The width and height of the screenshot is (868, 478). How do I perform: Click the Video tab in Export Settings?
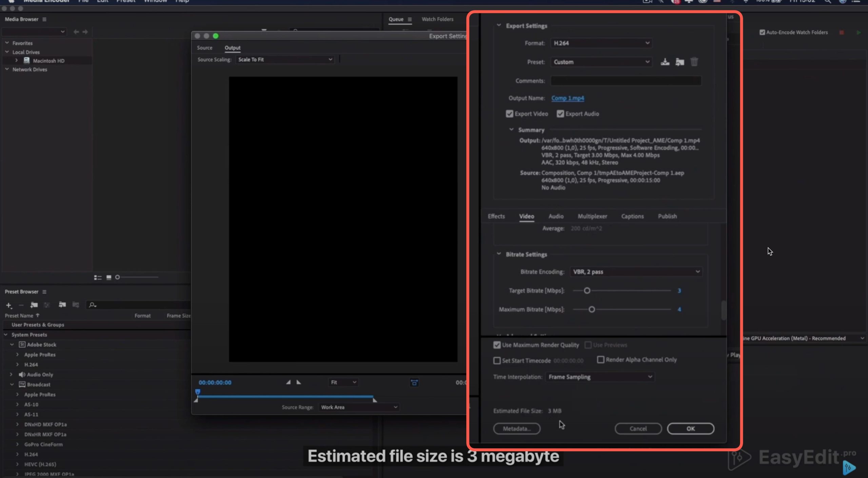point(526,216)
